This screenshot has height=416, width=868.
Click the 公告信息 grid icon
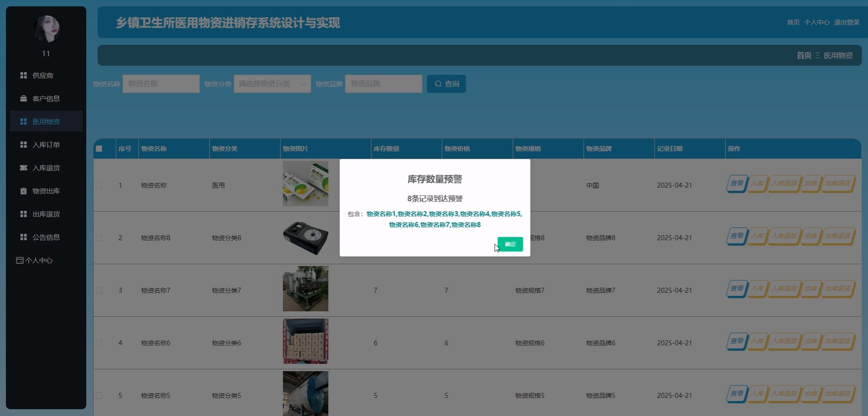click(23, 237)
